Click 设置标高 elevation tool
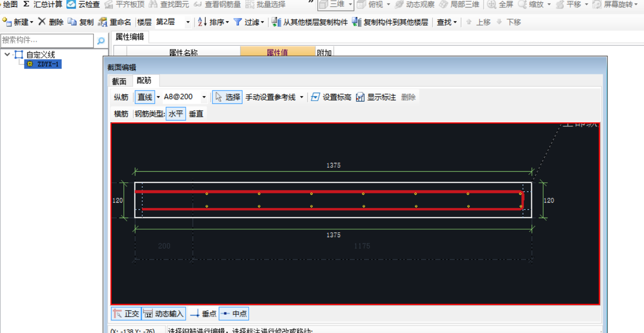This screenshot has width=644, height=333. [331, 97]
